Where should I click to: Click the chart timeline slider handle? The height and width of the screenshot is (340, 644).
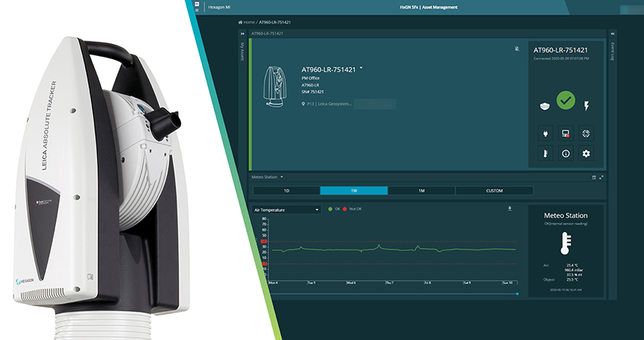(x=518, y=292)
